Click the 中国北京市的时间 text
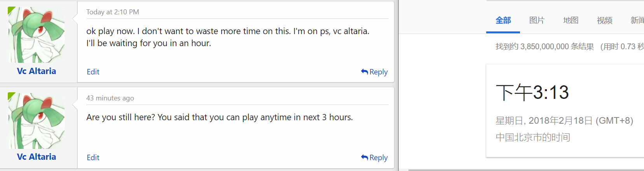The height and width of the screenshot is (171, 644). (533, 137)
